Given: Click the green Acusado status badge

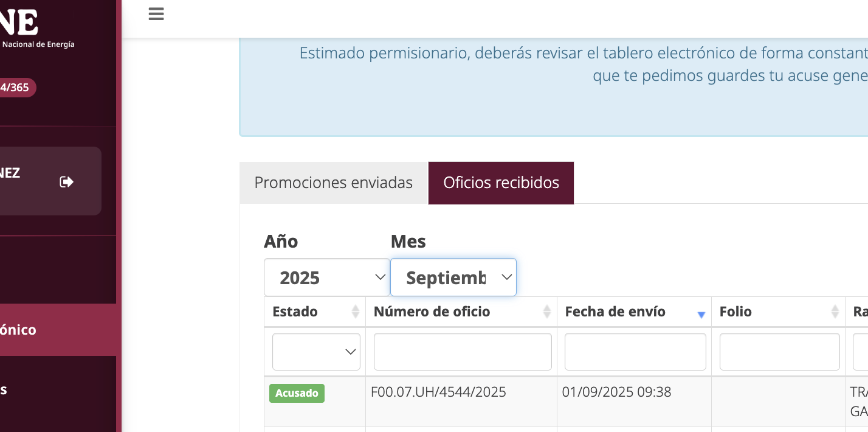Looking at the screenshot, I should tap(297, 393).
